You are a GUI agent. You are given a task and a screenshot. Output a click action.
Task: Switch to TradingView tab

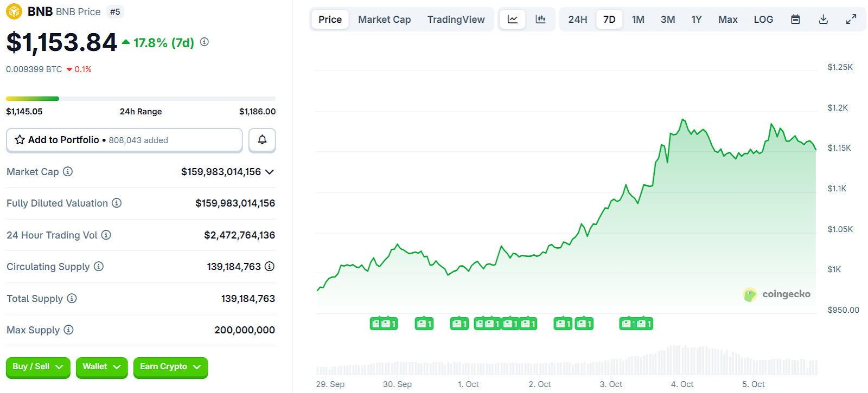456,20
